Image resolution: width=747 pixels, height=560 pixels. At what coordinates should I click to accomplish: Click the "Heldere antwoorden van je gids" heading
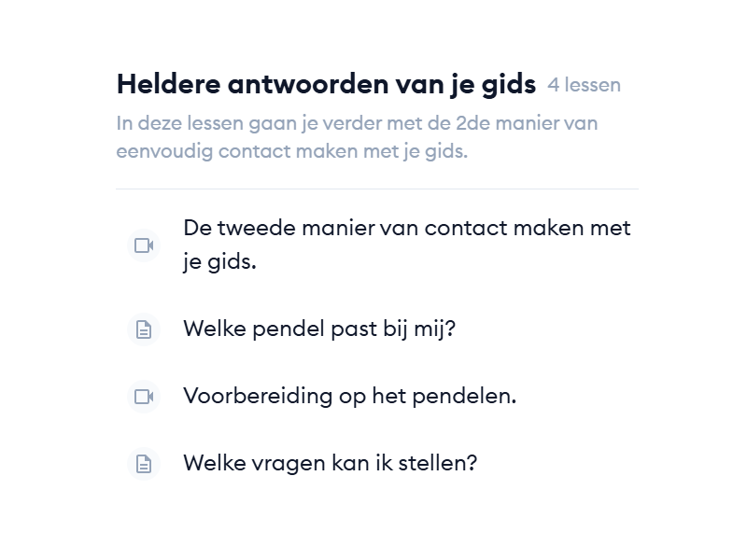click(x=326, y=85)
